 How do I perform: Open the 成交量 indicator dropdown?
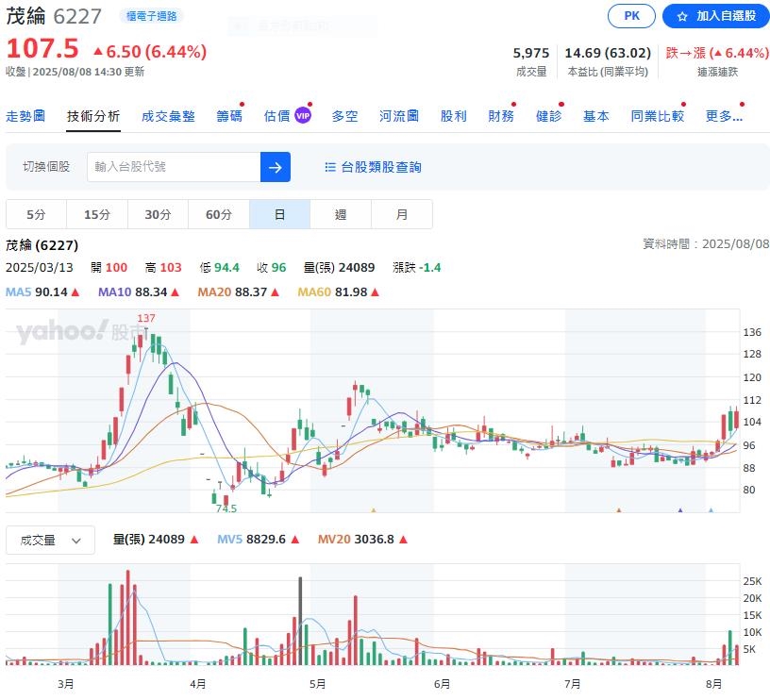point(50,540)
